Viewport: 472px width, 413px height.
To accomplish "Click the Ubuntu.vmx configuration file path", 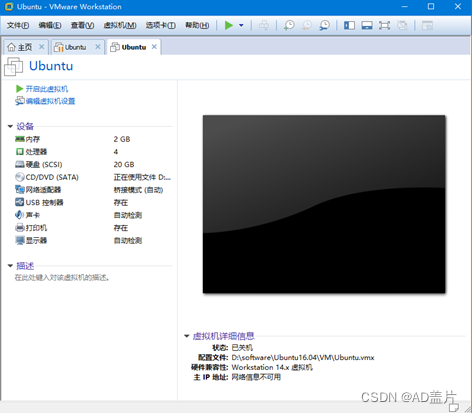I will (x=303, y=358).
